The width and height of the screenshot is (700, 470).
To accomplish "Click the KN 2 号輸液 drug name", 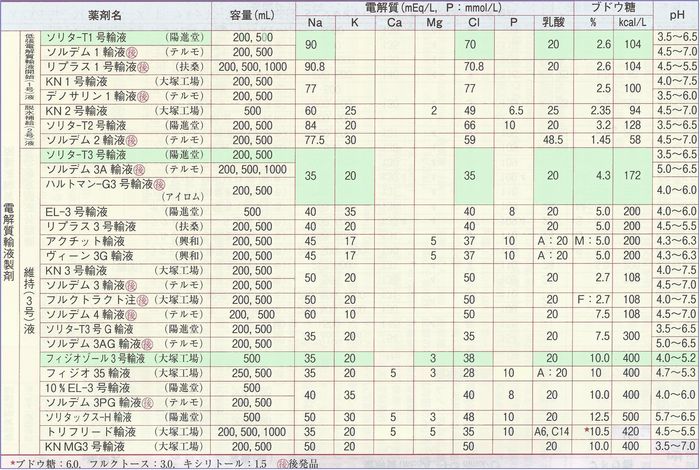I will pyautogui.click(x=76, y=111).
